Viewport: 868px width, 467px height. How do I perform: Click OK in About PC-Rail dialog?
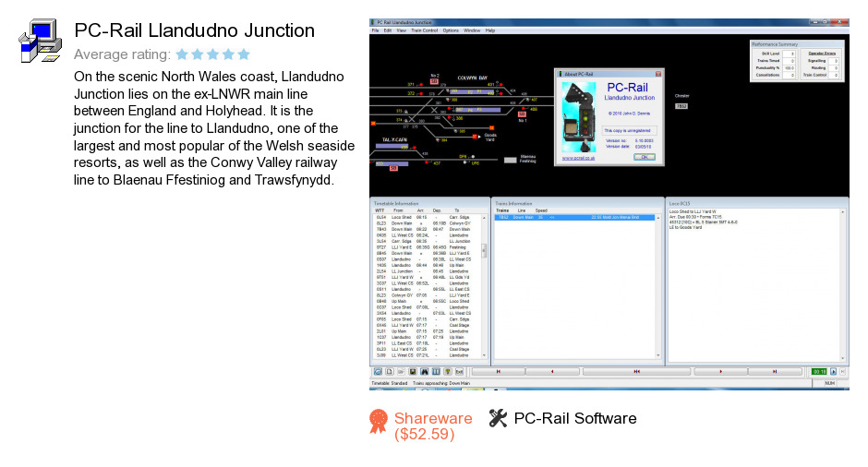[x=645, y=157]
